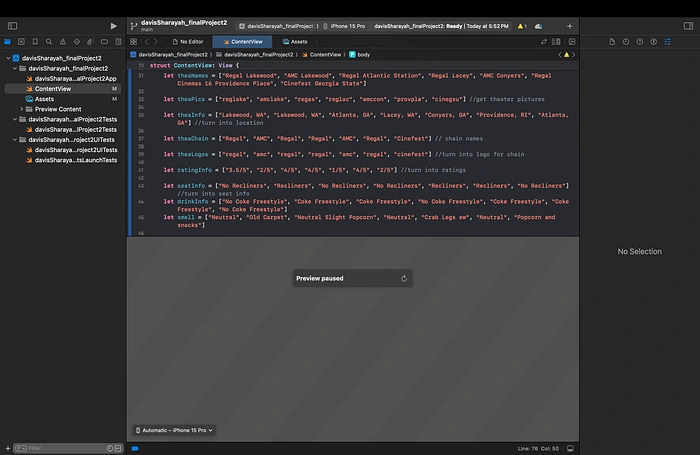The image size is (700, 455).
Task: Switch to the Assets tab
Action: click(x=295, y=42)
